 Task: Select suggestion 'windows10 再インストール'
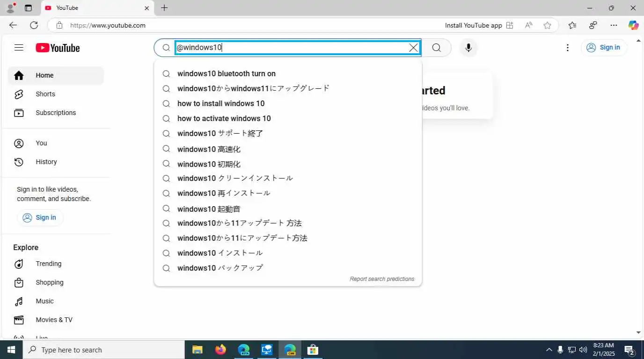288,193
